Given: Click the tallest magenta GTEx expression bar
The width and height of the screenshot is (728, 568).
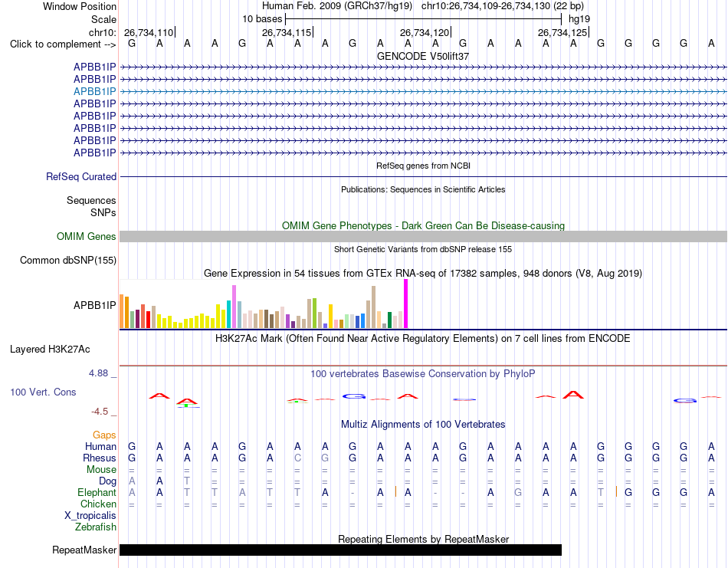Looking at the screenshot, I should coord(406,304).
